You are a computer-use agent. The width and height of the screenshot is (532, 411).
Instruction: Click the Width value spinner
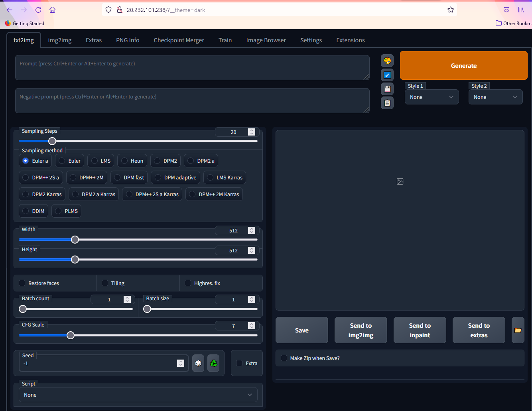pos(251,230)
